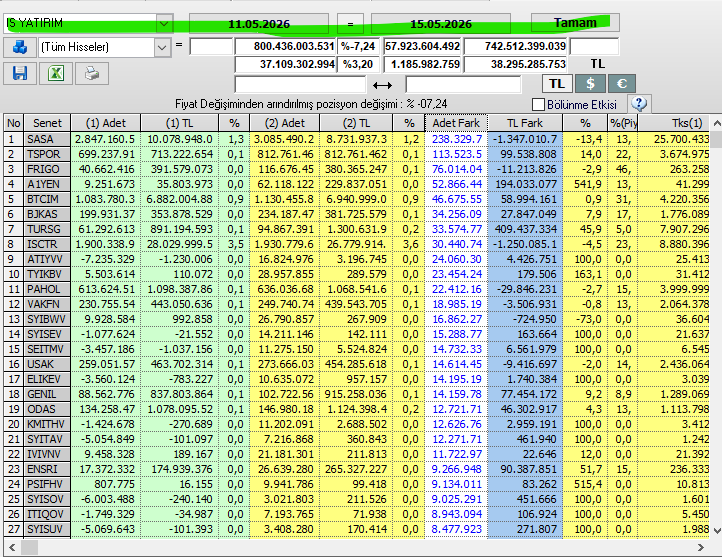The width and height of the screenshot is (722, 557).
Task: Sort by (1) Adet column header
Action: (x=105, y=123)
